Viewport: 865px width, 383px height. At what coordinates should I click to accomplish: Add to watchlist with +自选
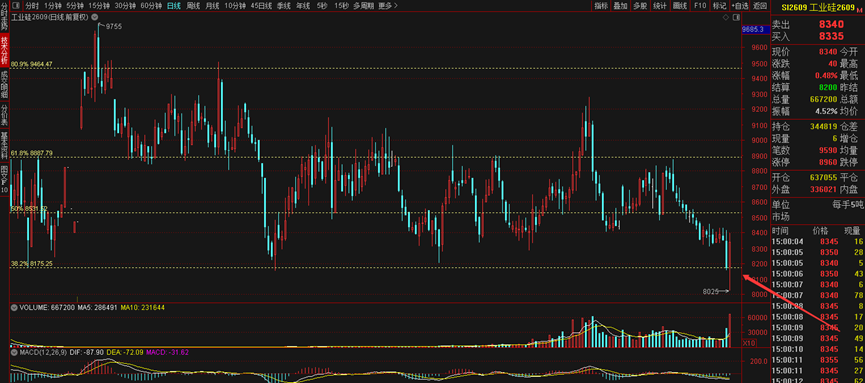(x=739, y=6)
